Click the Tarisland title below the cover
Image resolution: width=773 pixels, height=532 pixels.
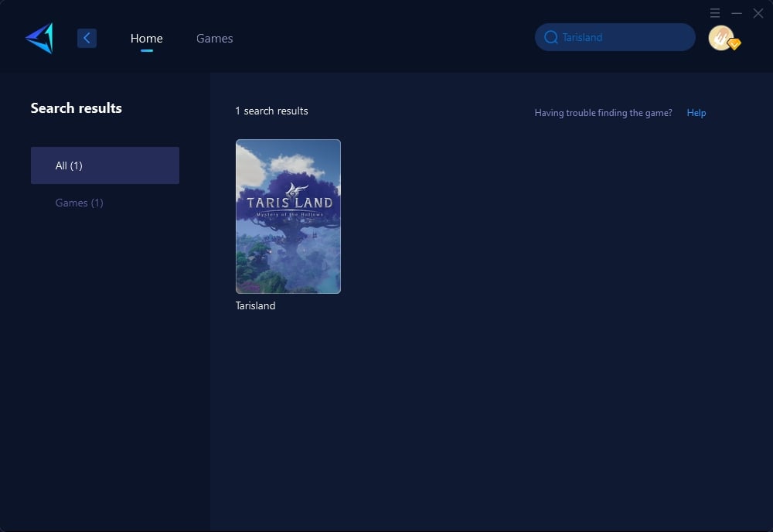point(255,305)
